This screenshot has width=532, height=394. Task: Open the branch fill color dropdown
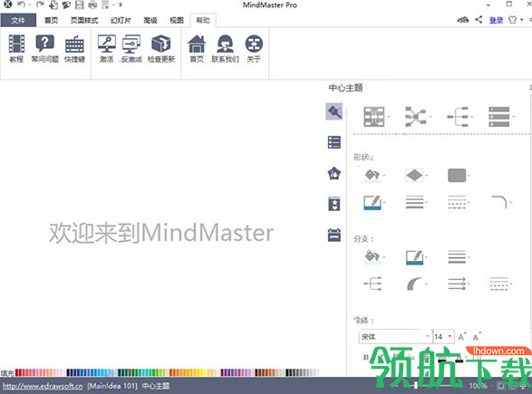click(x=374, y=256)
